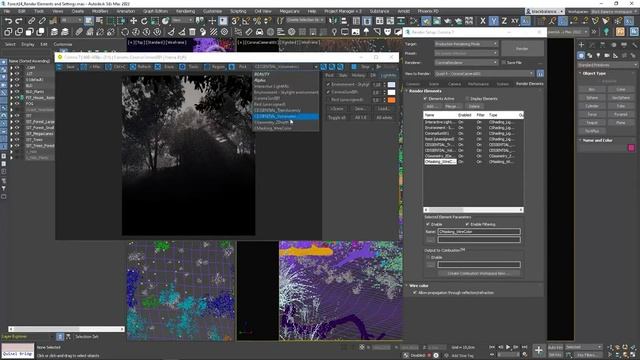Choose Alpha in the channel dropdown list
Image resolution: width=640 pixels, height=360 pixels.
(260, 80)
